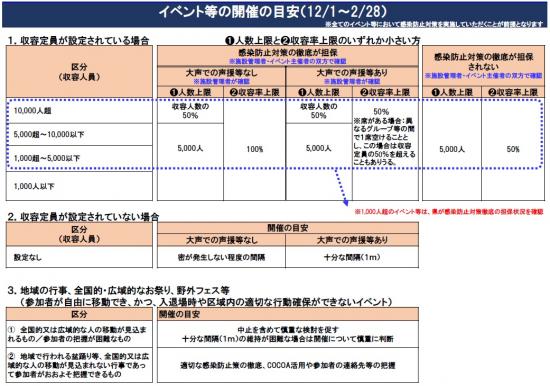Screen dimensions: 550x386
Task: Click '十分な間隔(1m)の維持が困難な場合は…慎重に判断' line
Action: (288, 339)
